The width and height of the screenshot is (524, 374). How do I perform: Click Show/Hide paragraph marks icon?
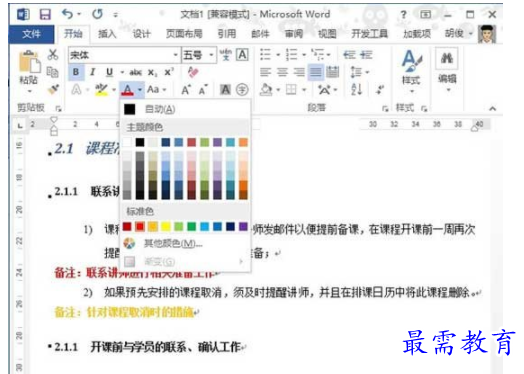(380, 89)
